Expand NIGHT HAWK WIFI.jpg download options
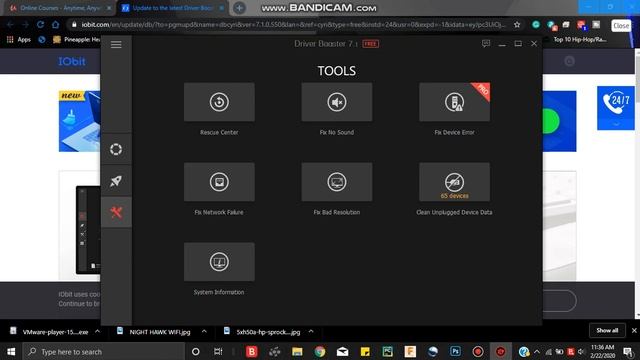The image size is (640, 360). [204, 331]
